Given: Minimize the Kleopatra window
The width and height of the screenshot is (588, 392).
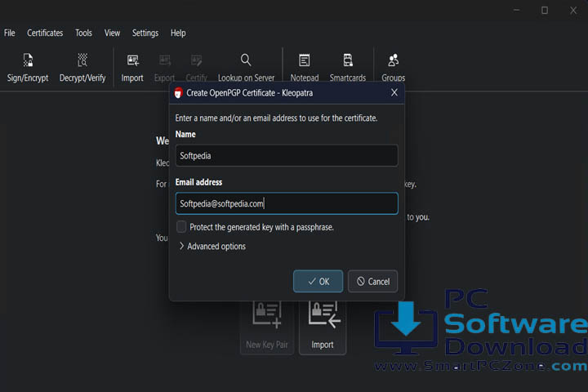Looking at the screenshot, I should [x=516, y=10].
